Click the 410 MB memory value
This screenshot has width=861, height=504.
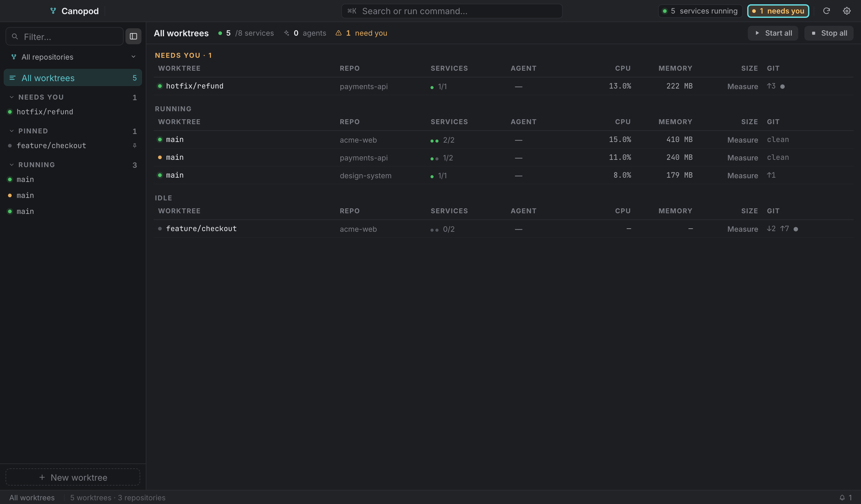[679, 139]
